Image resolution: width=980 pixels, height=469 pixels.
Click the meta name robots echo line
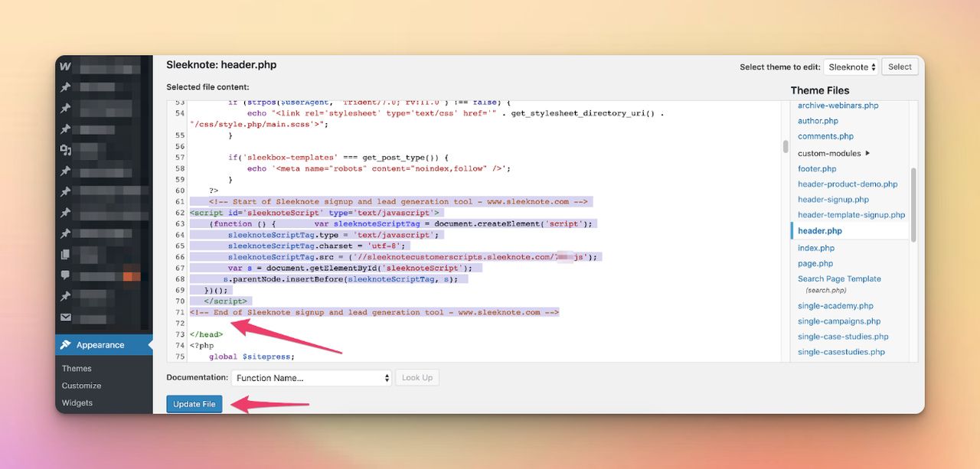[378, 168]
